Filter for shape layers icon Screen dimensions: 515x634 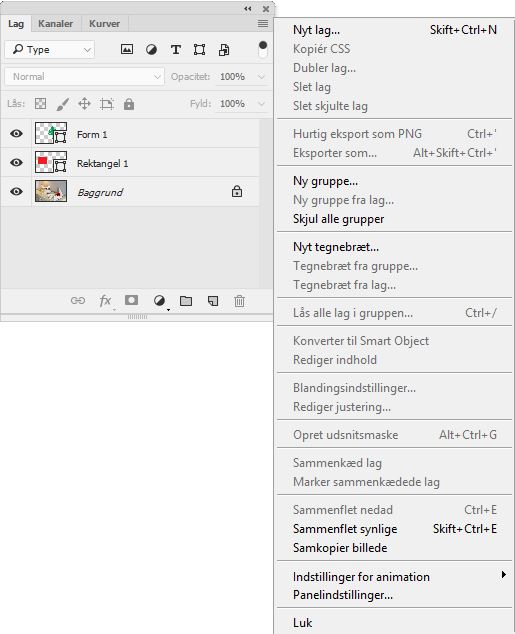coord(199,50)
